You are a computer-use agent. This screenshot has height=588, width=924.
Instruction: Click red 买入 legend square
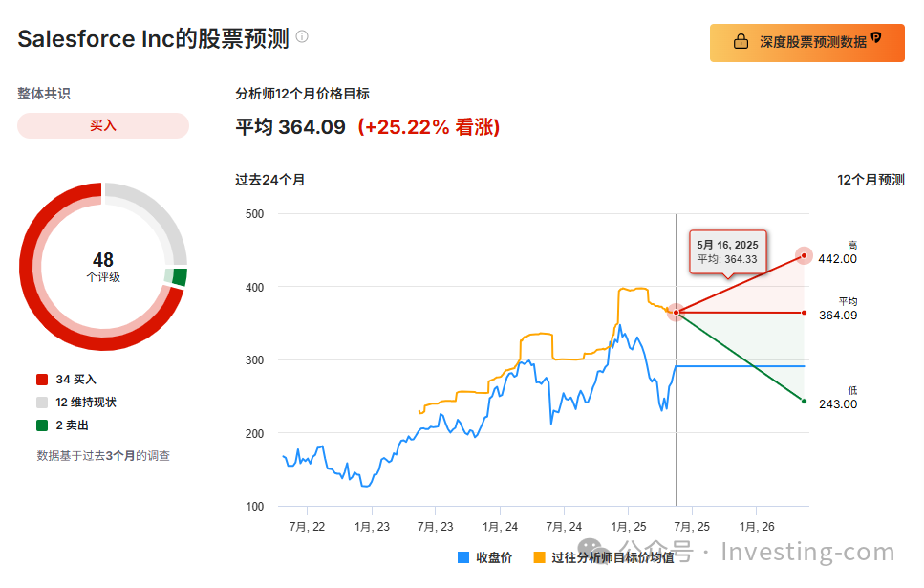[x=42, y=380]
